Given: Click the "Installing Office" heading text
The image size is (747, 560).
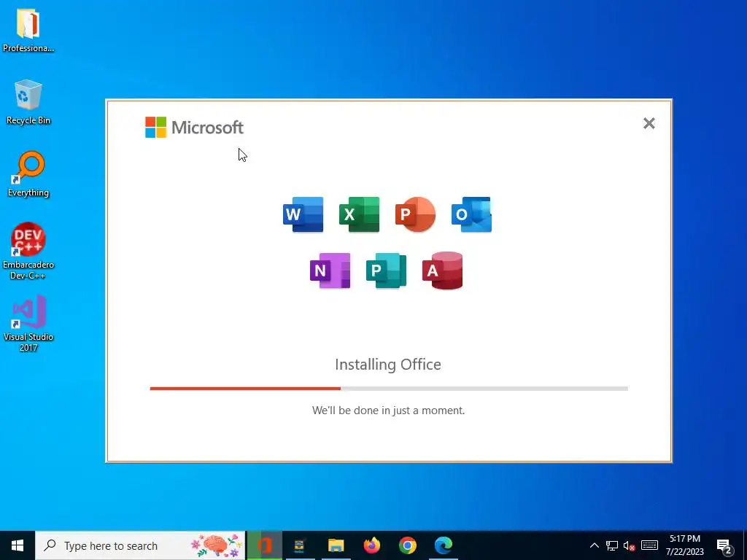Looking at the screenshot, I should 388,365.
